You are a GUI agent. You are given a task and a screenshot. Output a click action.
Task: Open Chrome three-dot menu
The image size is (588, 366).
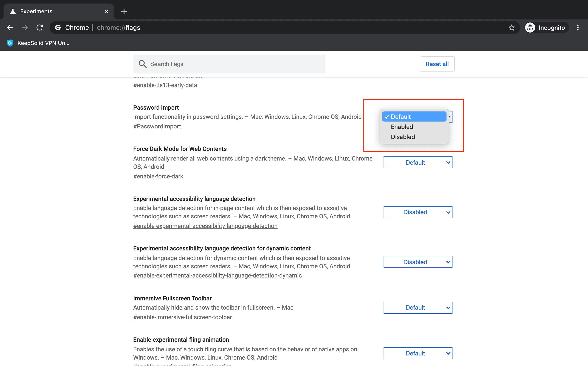[x=578, y=28]
